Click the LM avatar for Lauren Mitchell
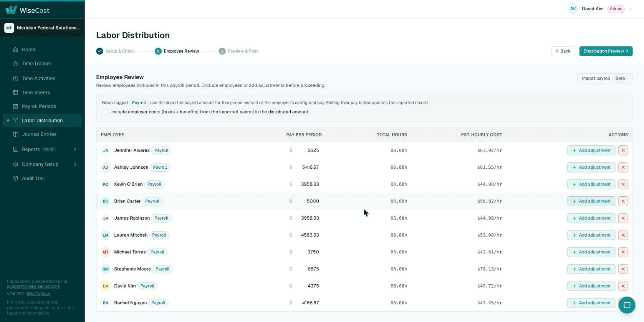Viewport: 644px width, 322px height. coord(106,235)
